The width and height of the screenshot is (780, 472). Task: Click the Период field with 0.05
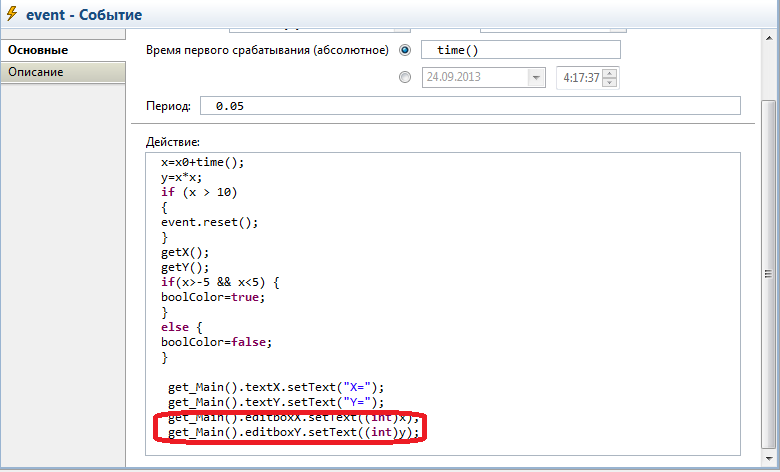470,106
